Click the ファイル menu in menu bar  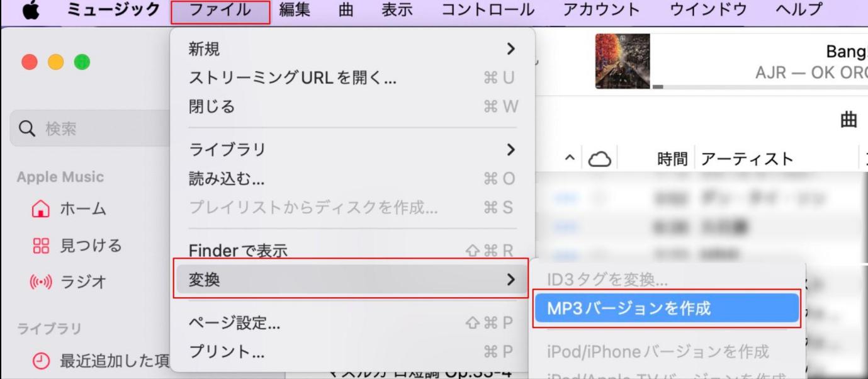[221, 11]
